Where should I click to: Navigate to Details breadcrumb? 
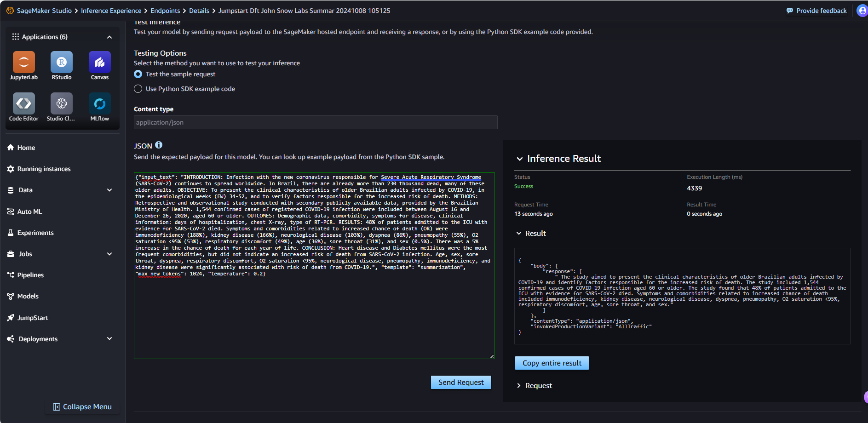click(199, 11)
